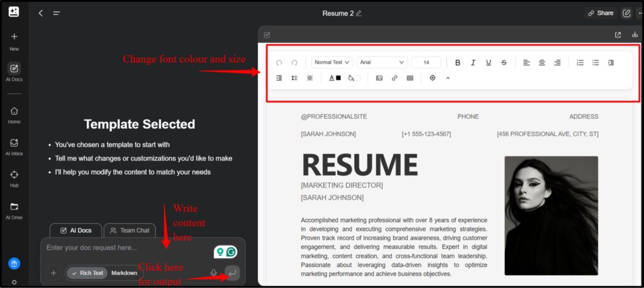
Task: Click the microphone voice input icon
Action: click(214, 273)
